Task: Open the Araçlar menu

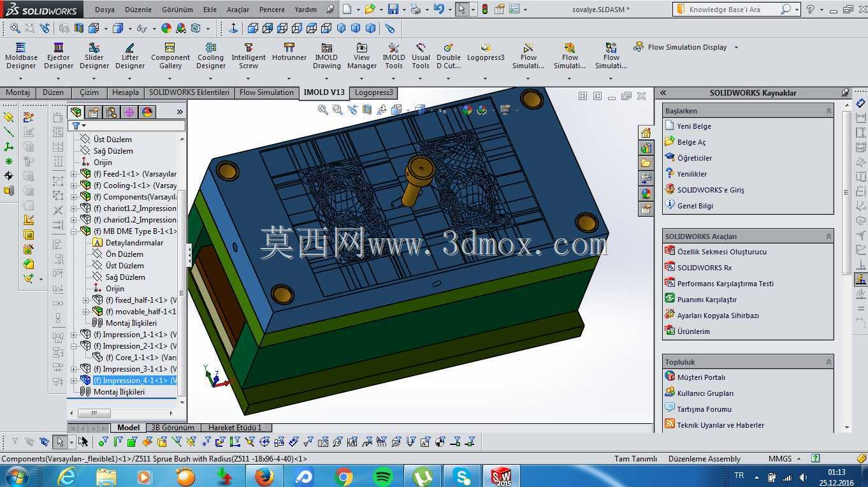Action: [238, 10]
